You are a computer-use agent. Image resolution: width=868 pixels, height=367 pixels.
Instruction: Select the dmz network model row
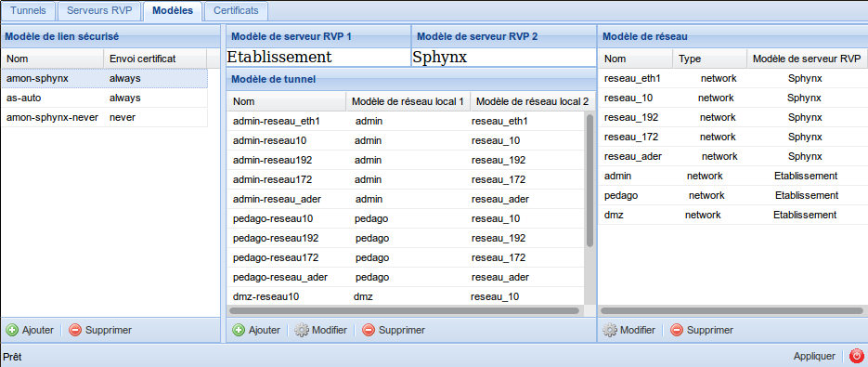733,215
